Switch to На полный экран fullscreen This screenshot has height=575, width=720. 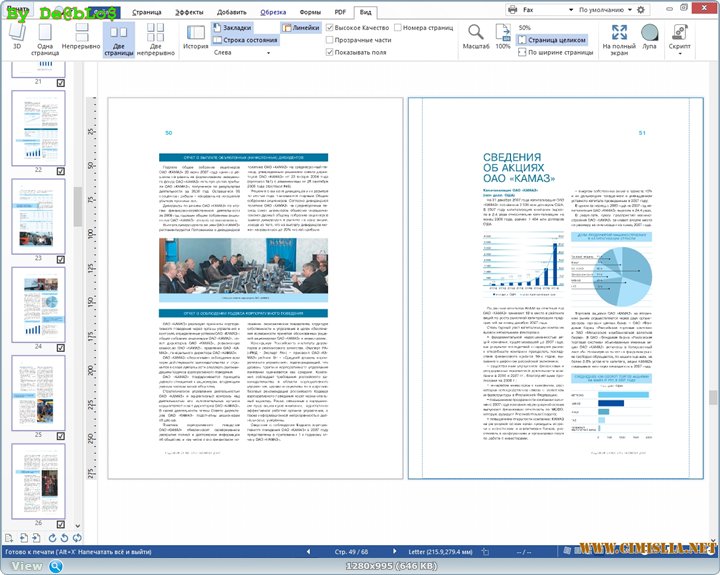coord(619,34)
